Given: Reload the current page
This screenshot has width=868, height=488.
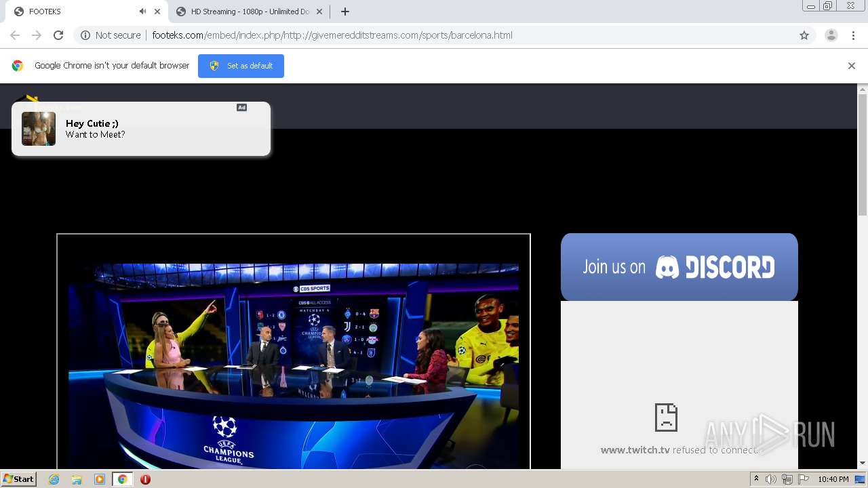Looking at the screenshot, I should (x=58, y=35).
